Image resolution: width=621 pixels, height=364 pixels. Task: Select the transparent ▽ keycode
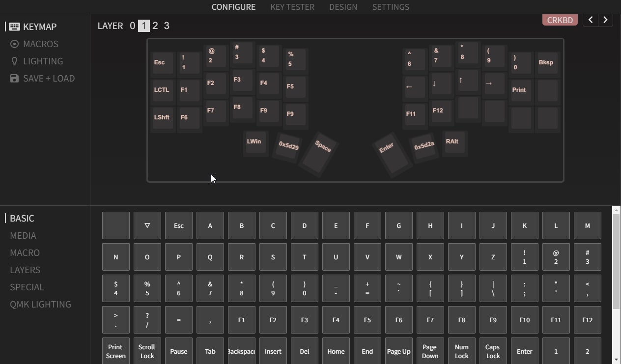(147, 225)
